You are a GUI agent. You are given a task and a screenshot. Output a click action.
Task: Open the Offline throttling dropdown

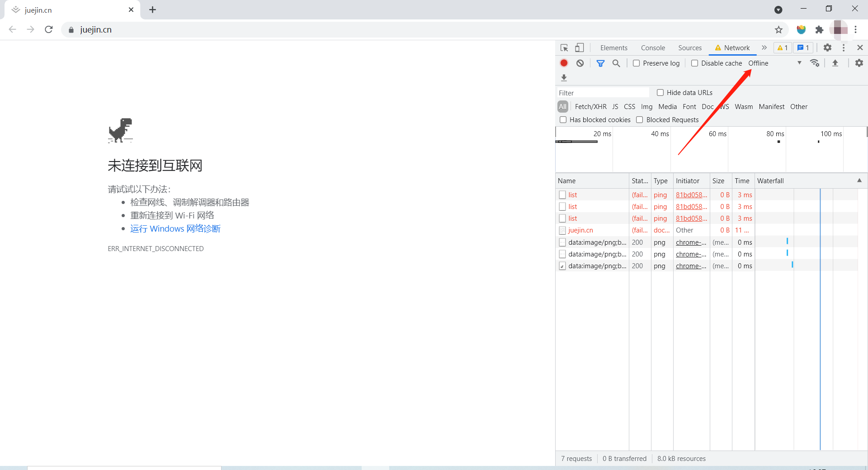point(775,63)
